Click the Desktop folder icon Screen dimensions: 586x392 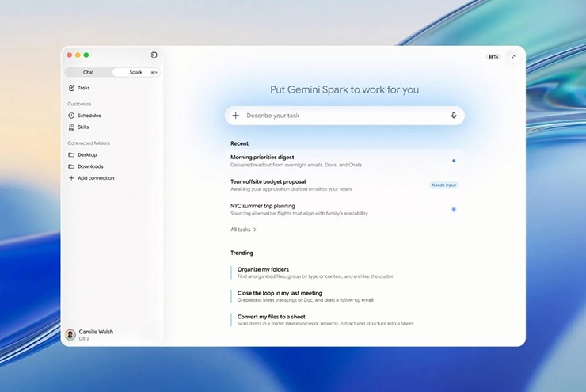71,154
